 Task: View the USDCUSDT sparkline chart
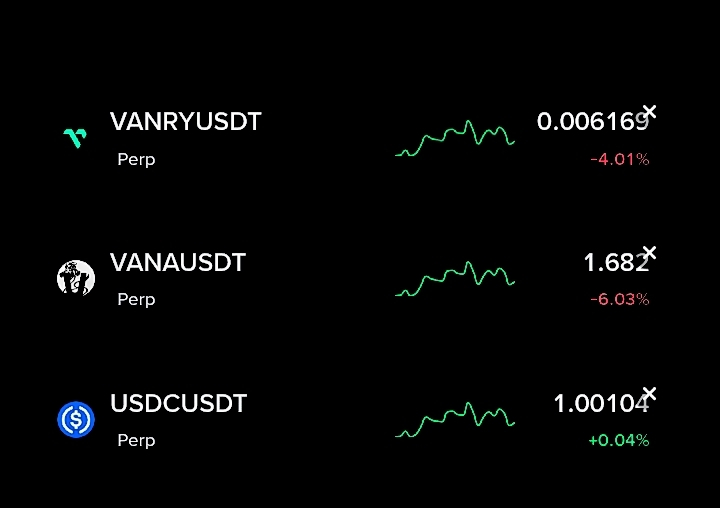tap(455, 420)
